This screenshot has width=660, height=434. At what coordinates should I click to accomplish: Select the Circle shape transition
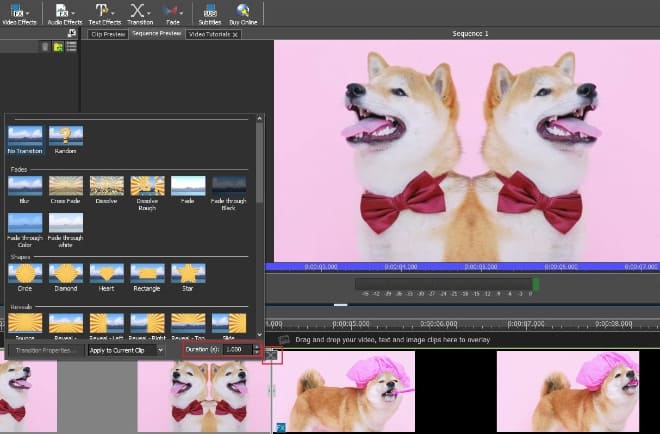tap(25, 277)
